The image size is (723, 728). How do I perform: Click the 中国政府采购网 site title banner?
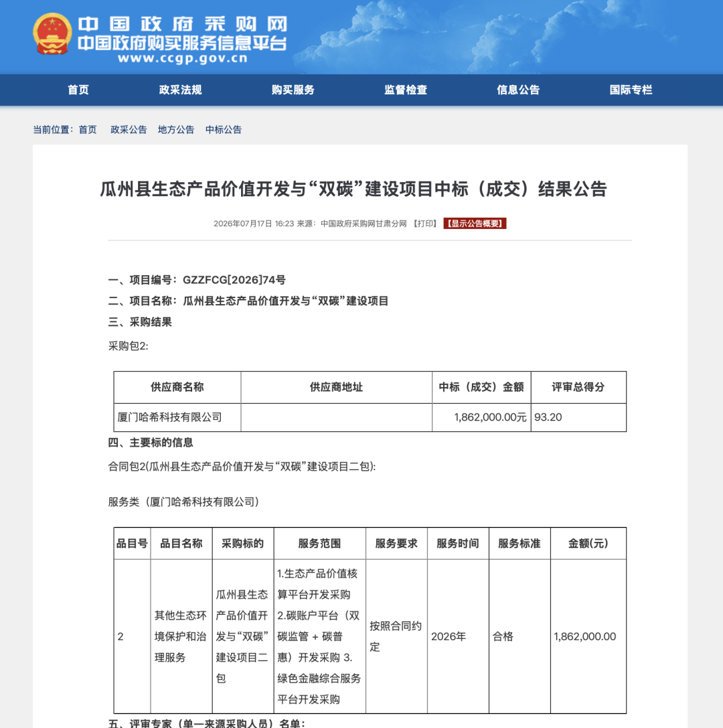tap(183, 24)
